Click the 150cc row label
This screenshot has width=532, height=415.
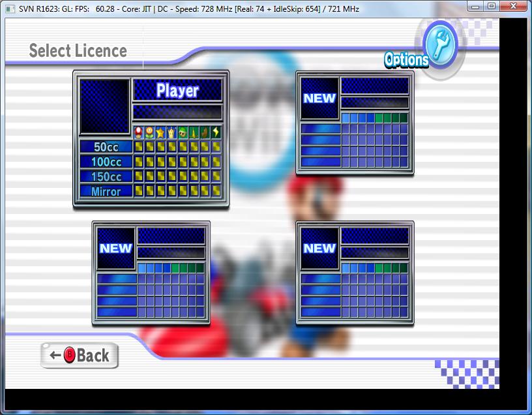click(106, 177)
